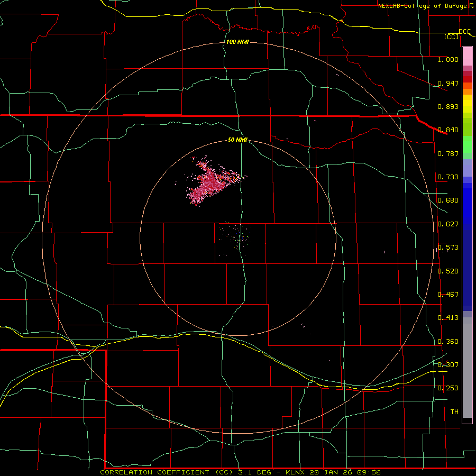
Task: Select the 0.467 value on the color scale
Action: 448,295
